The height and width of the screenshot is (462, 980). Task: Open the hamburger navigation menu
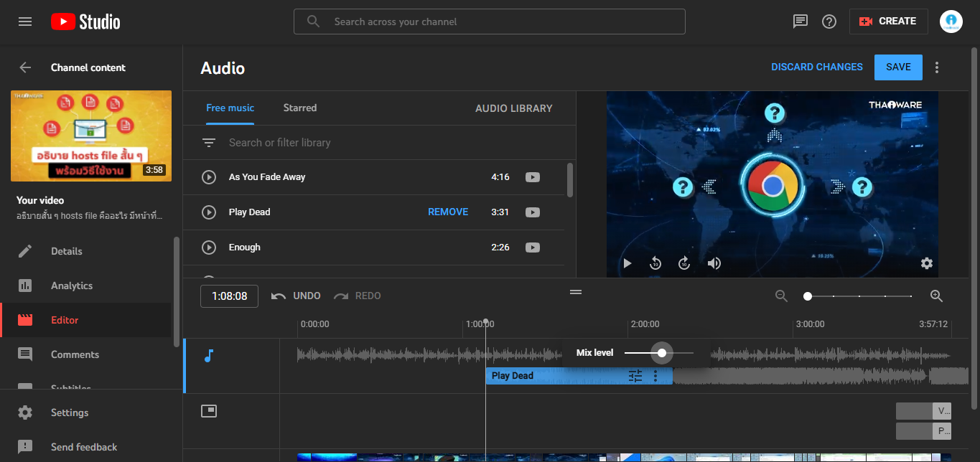(x=25, y=22)
